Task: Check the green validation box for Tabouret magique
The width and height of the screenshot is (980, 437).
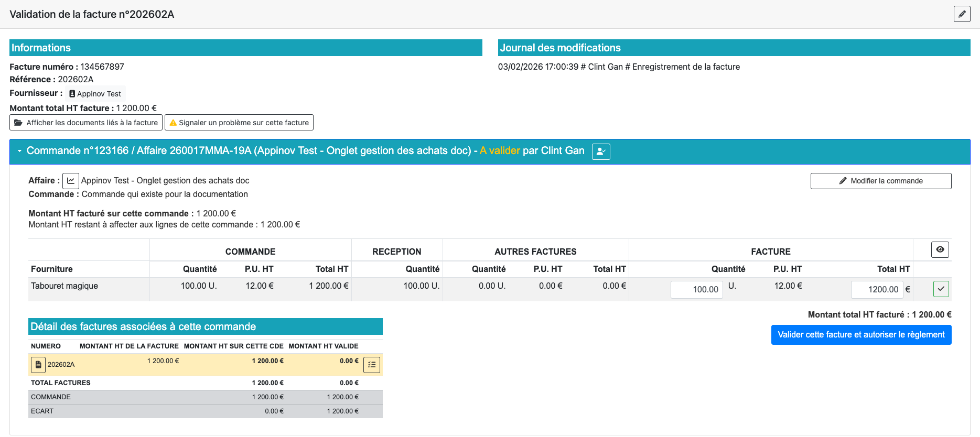Action: [941, 289]
